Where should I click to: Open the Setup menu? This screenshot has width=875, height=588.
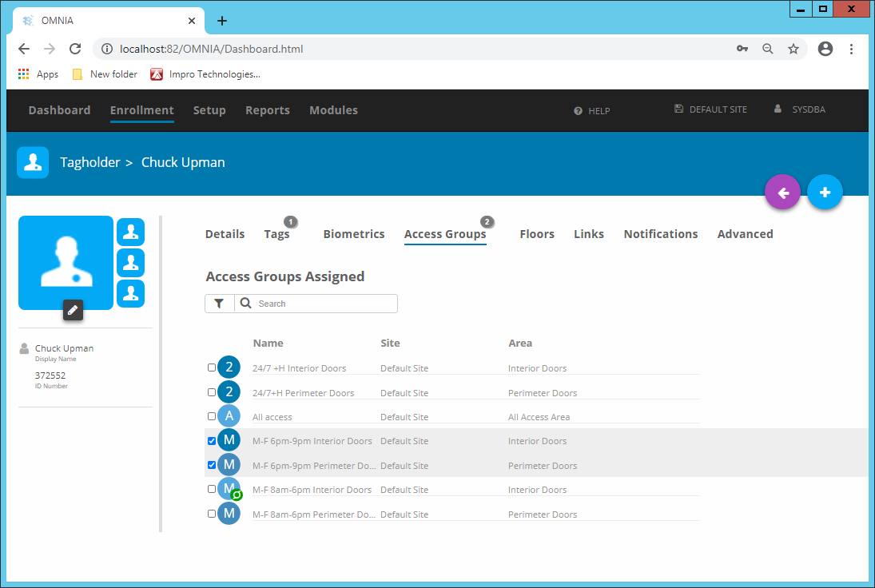209,110
